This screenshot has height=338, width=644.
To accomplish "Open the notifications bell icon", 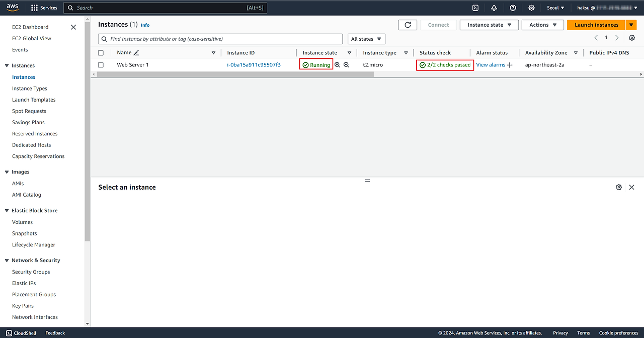I will pos(494,8).
